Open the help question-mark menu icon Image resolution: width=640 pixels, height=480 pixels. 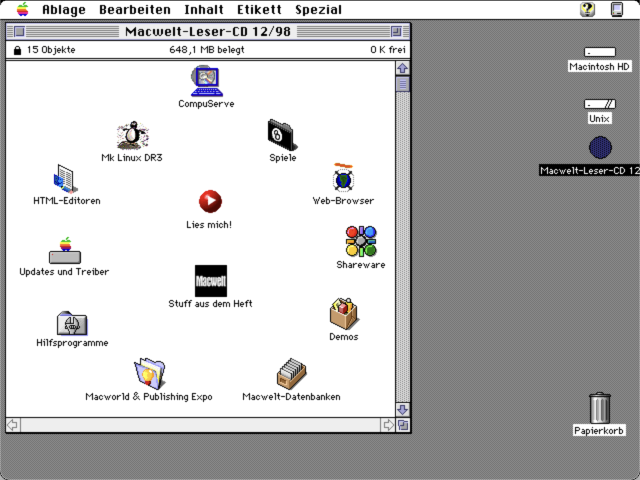[x=588, y=9]
